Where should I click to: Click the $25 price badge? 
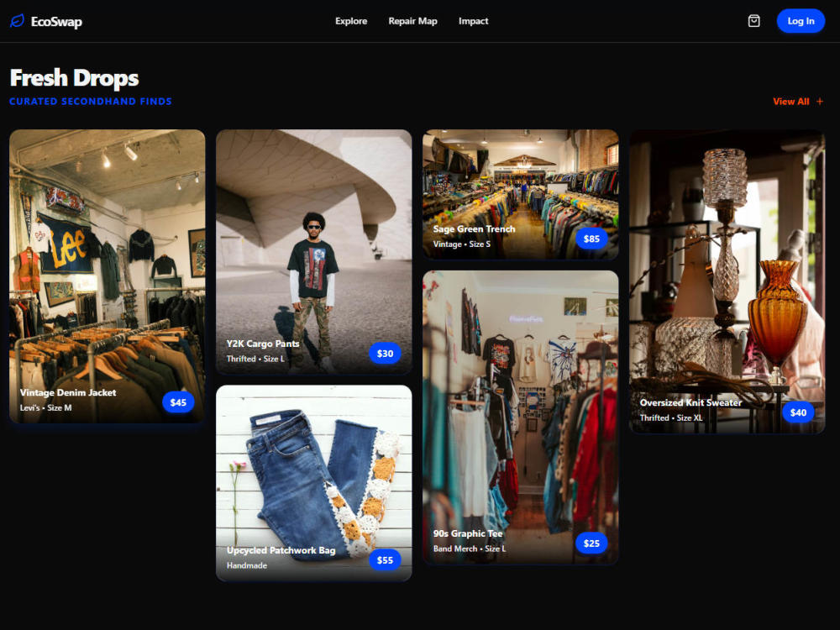coord(591,543)
